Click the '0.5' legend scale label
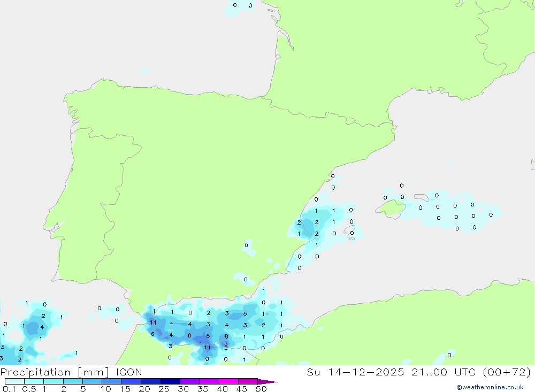Image resolution: width=535 pixels, height=392 pixels. click(x=29, y=389)
